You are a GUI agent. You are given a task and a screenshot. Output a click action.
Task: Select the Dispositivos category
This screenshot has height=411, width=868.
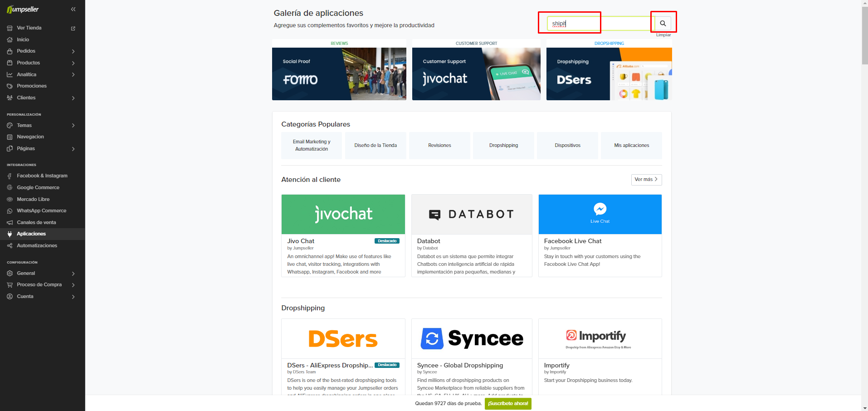coord(567,145)
